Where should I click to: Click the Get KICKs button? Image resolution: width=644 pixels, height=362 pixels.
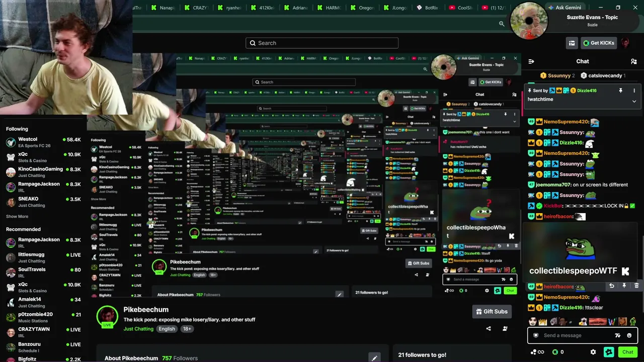[x=599, y=43]
